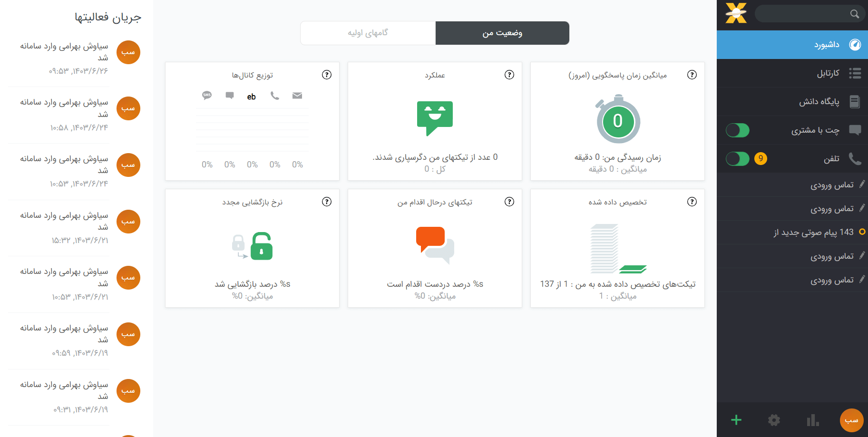Viewport: 868px width, 437px height.
Task: Open the reports bar chart icon
Action: 813,420
